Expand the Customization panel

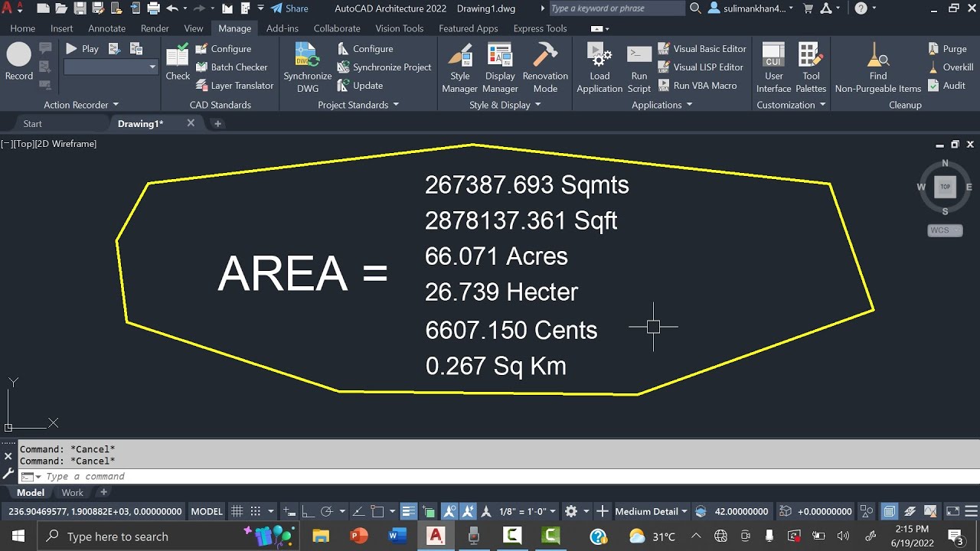[x=792, y=105]
